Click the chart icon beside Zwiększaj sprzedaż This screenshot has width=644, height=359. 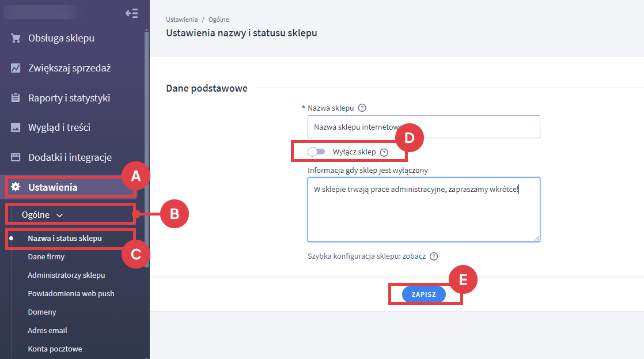click(x=16, y=68)
